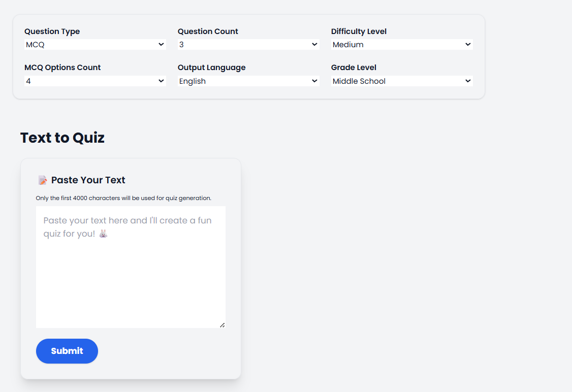The height and width of the screenshot is (392, 572).
Task: Click the Question Type label
Action: pos(52,31)
